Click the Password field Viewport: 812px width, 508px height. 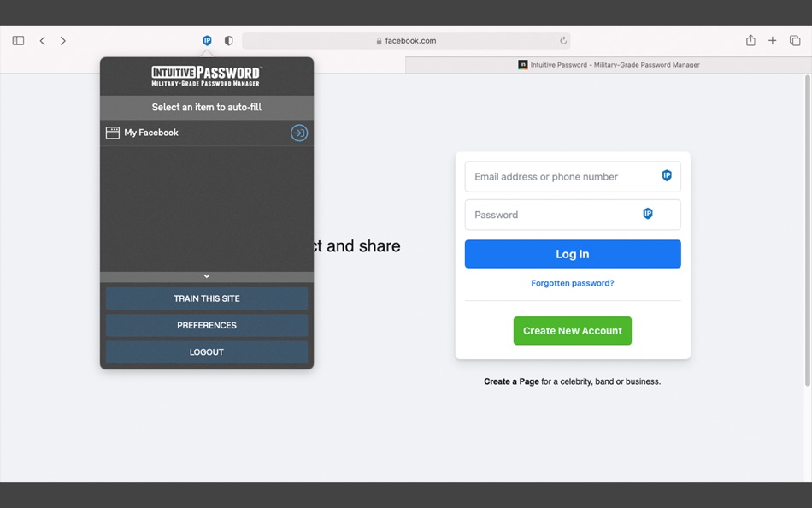point(573,215)
